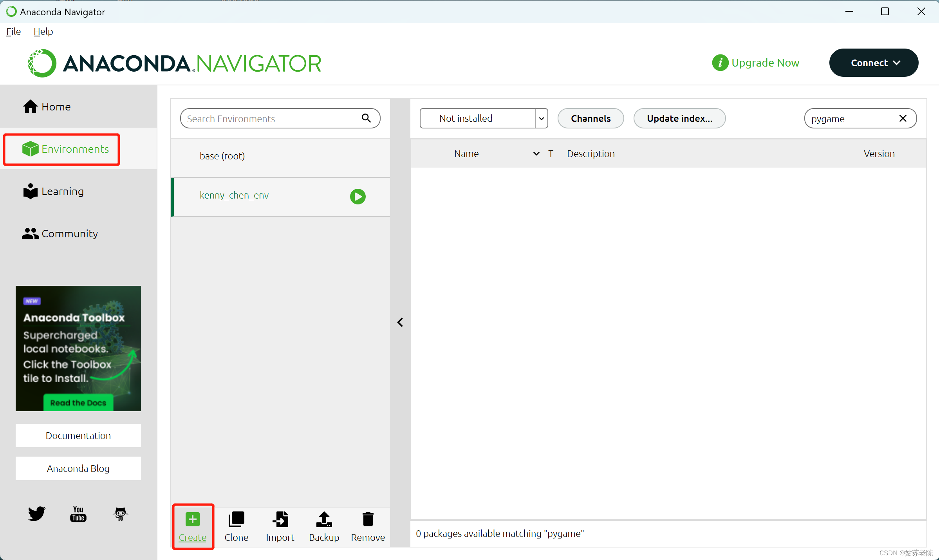Open the YouTube icon link
This screenshot has height=560, width=939.
[78, 513]
